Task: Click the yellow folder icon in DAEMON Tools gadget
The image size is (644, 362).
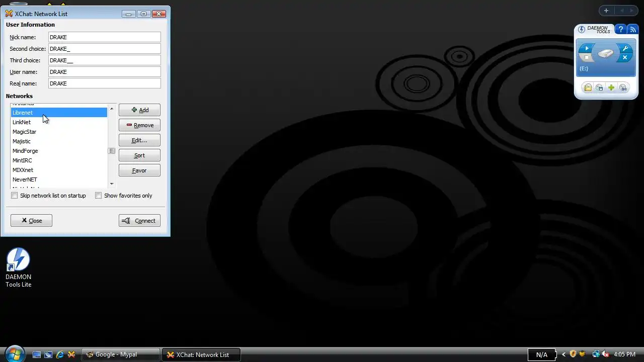Action: coord(588,87)
